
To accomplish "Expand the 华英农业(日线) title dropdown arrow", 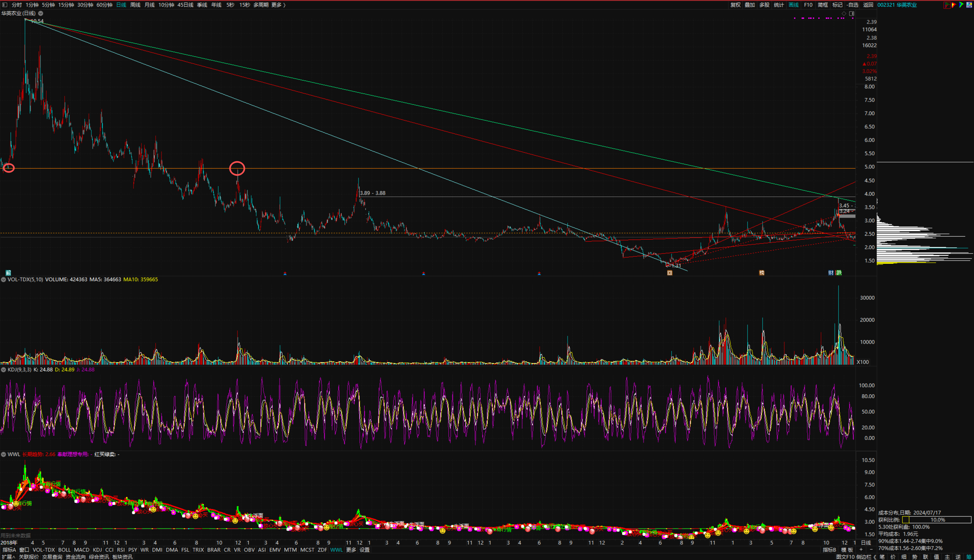I will click(41, 13).
